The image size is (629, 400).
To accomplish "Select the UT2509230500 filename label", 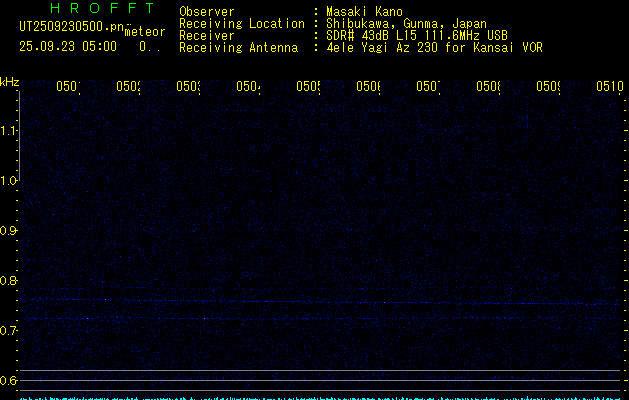I will click(72, 26).
